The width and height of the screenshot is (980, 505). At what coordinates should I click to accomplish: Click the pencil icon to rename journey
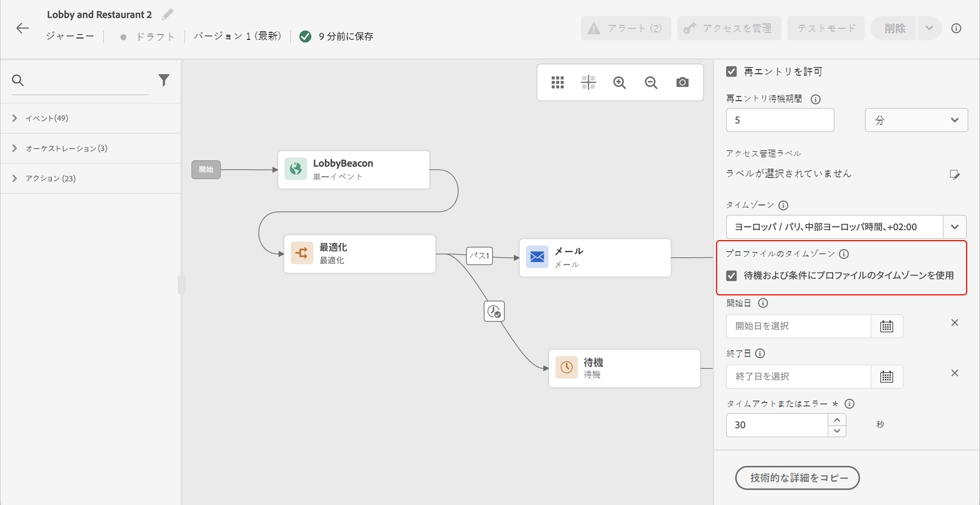point(167,14)
